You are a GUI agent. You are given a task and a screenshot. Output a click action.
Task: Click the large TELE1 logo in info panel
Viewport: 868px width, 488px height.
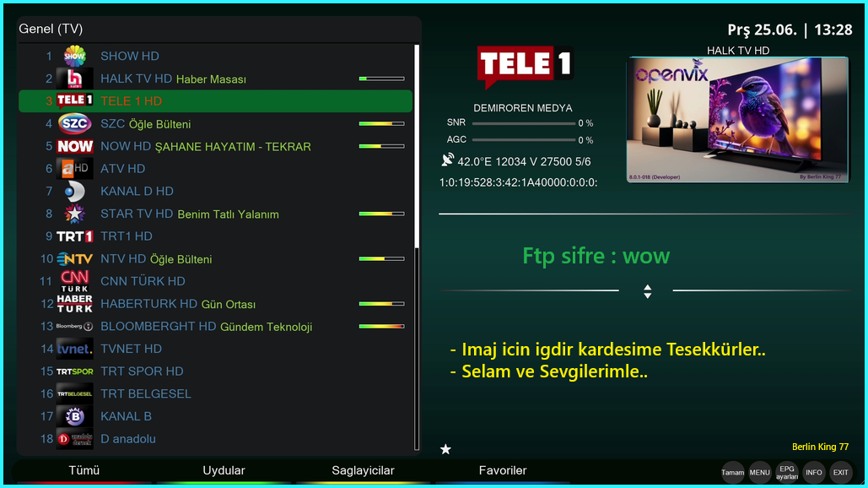(524, 67)
